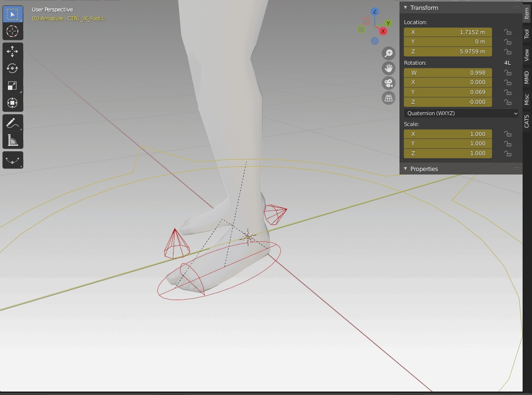The height and width of the screenshot is (395, 532).
Task: Toggle lock for Rotation W
Action: 507,73
